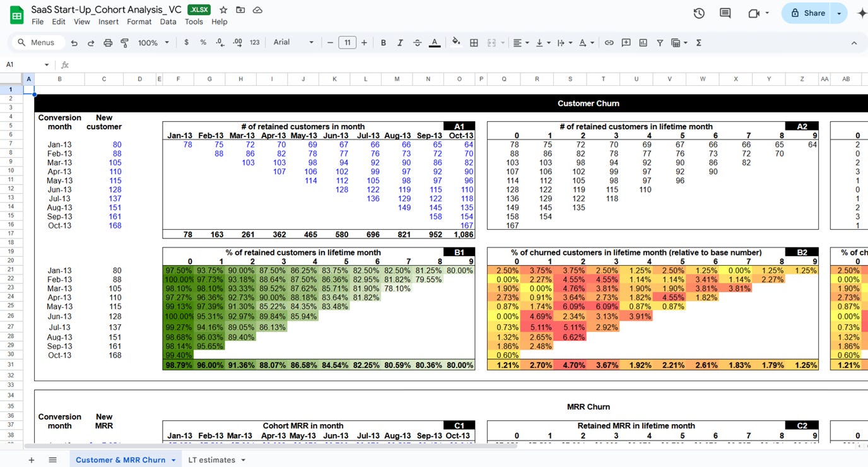Apply paint format to copy formatting
The width and height of the screenshot is (868, 467).
124,42
